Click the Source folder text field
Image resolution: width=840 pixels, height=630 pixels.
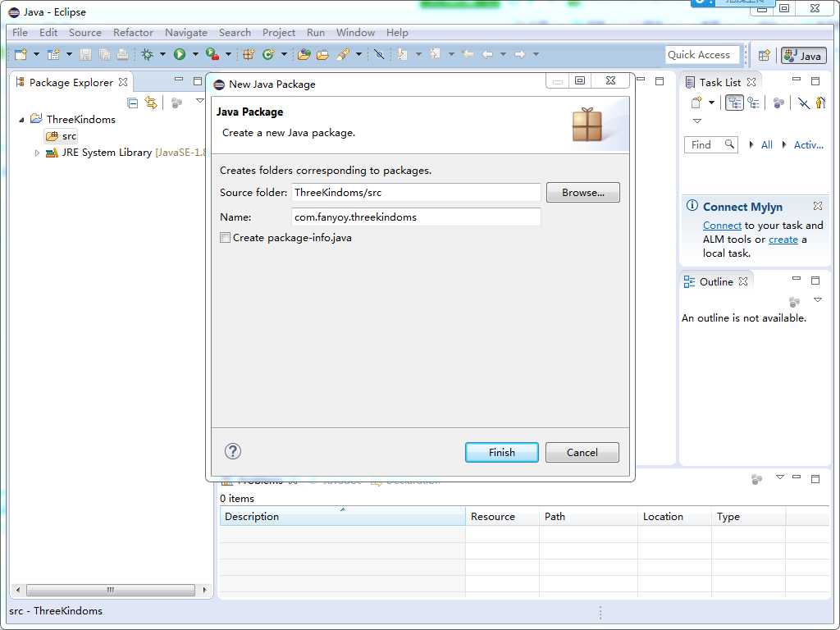[x=416, y=192]
